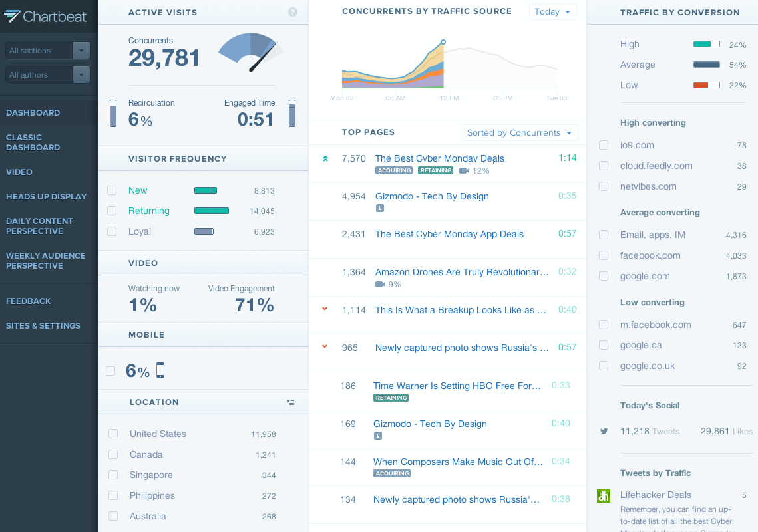This screenshot has height=532, width=758.
Task: Open the Active Visits help tooltip
Action: pos(293,12)
